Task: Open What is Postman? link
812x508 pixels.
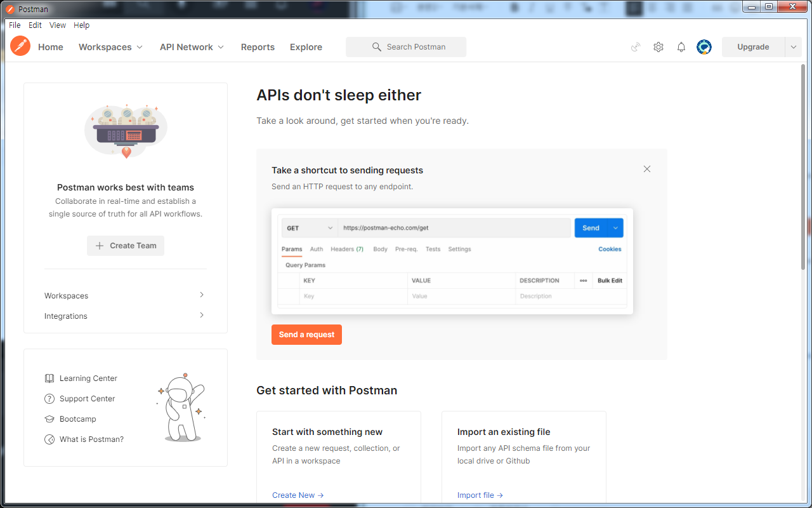Action: click(x=91, y=439)
